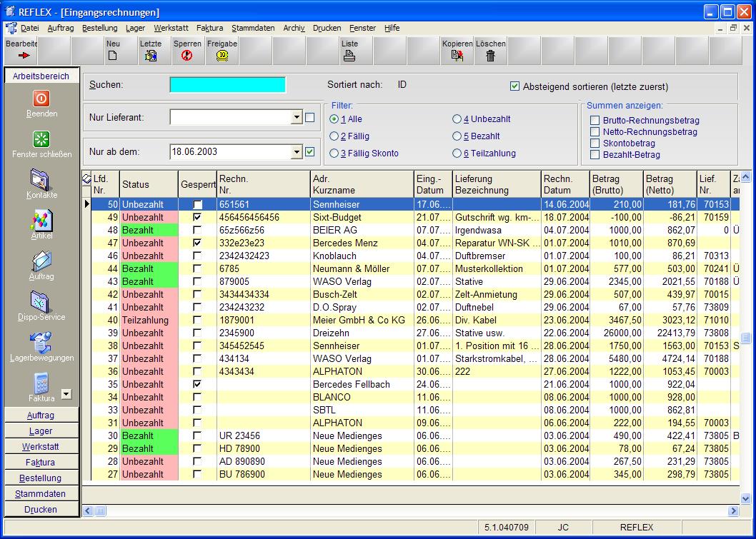Open the Stammdaten menu
This screenshot has height=539, width=756.
[x=253, y=28]
